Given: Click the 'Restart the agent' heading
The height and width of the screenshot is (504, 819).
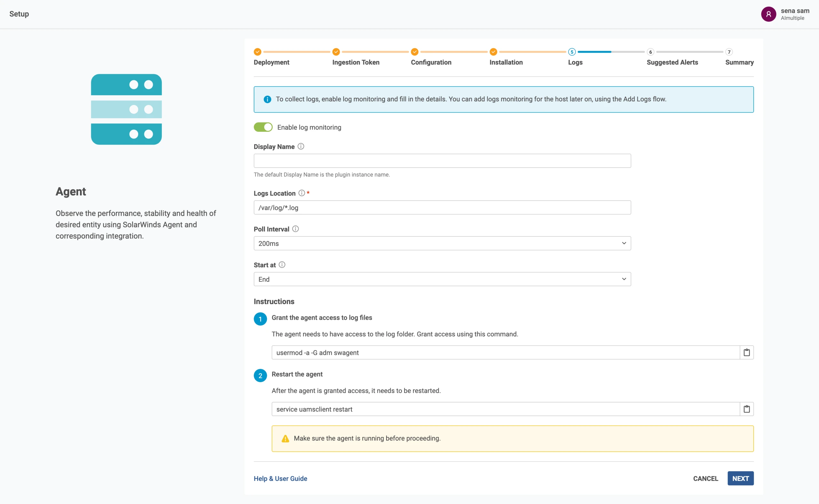Looking at the screenshot, I should (x=297, y=374).
